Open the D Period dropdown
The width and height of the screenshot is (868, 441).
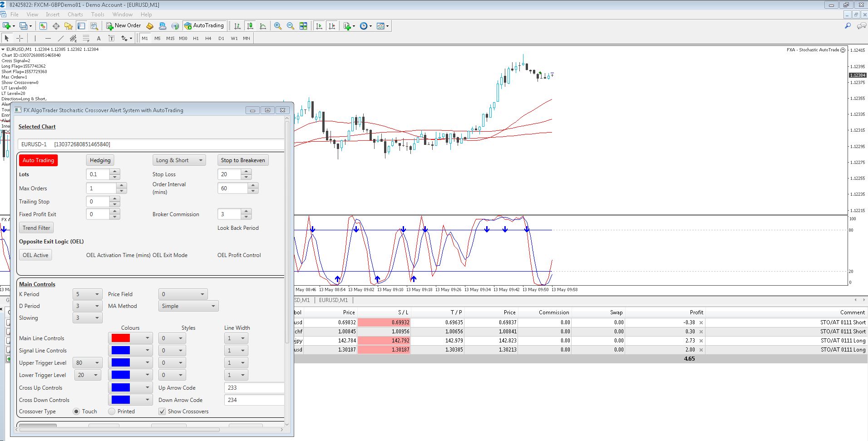click(x=87, y=306)
